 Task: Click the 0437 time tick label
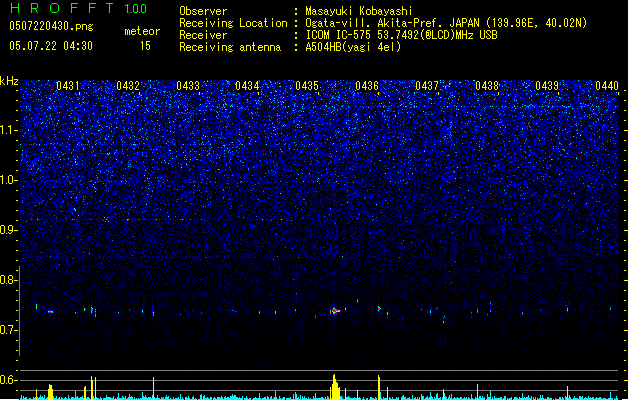427,86
